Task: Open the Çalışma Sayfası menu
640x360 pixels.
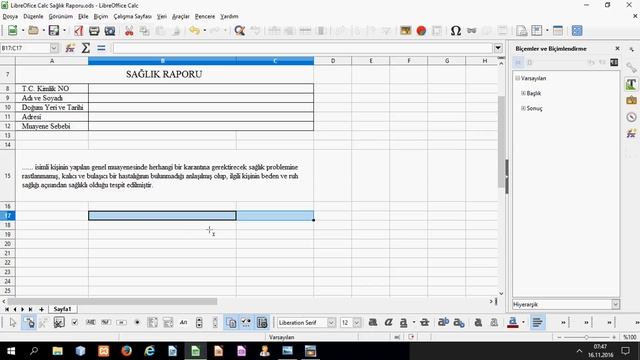Action: tap(132, 16)
